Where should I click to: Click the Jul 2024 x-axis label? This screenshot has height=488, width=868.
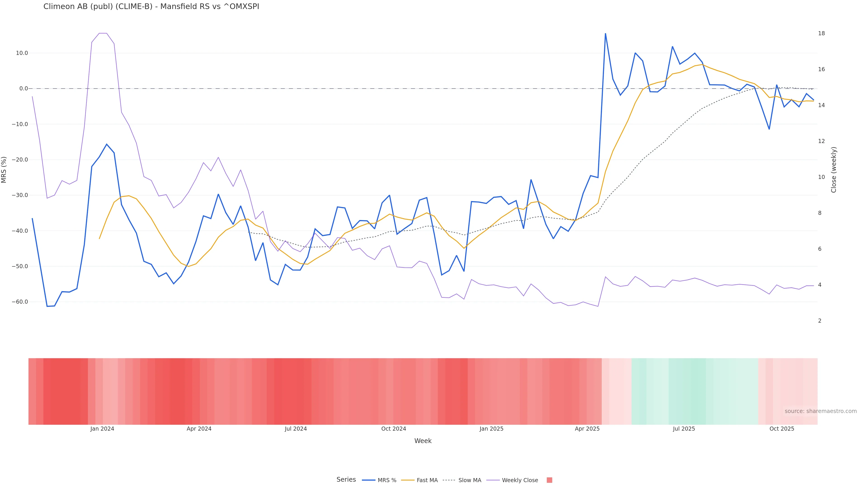pyautogui.click(x=295, y=429)
